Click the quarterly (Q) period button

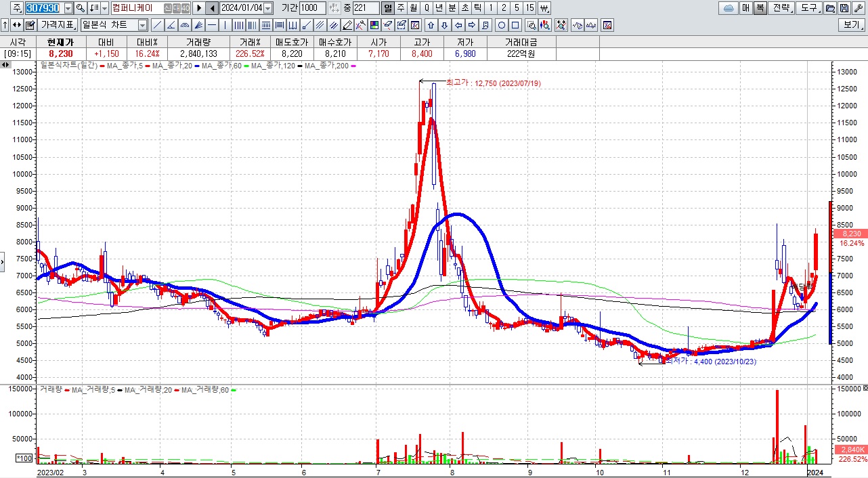click(427, 8)
